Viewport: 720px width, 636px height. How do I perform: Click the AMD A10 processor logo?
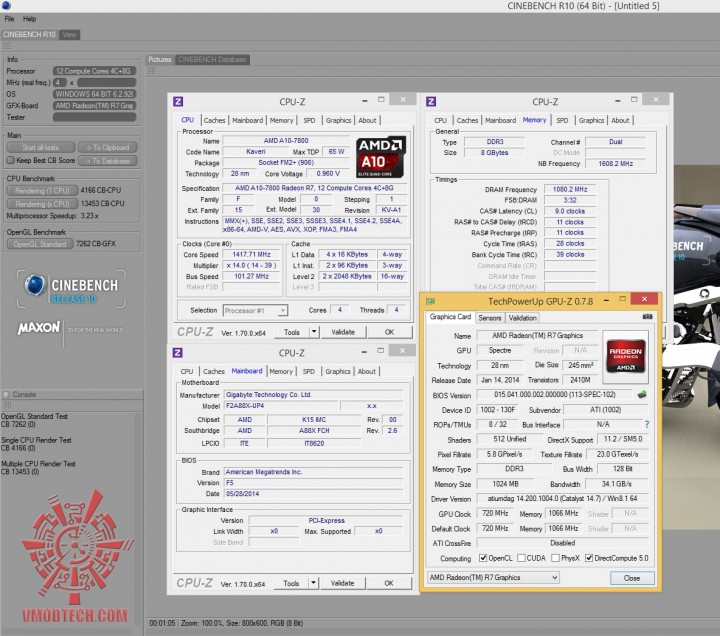click(381, 157)
